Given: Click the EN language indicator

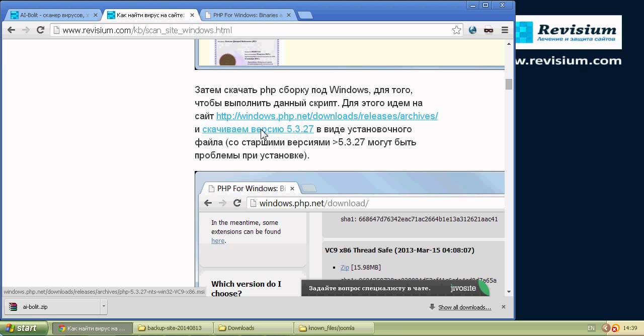Looking at the screenshot, I should point(591,328).
